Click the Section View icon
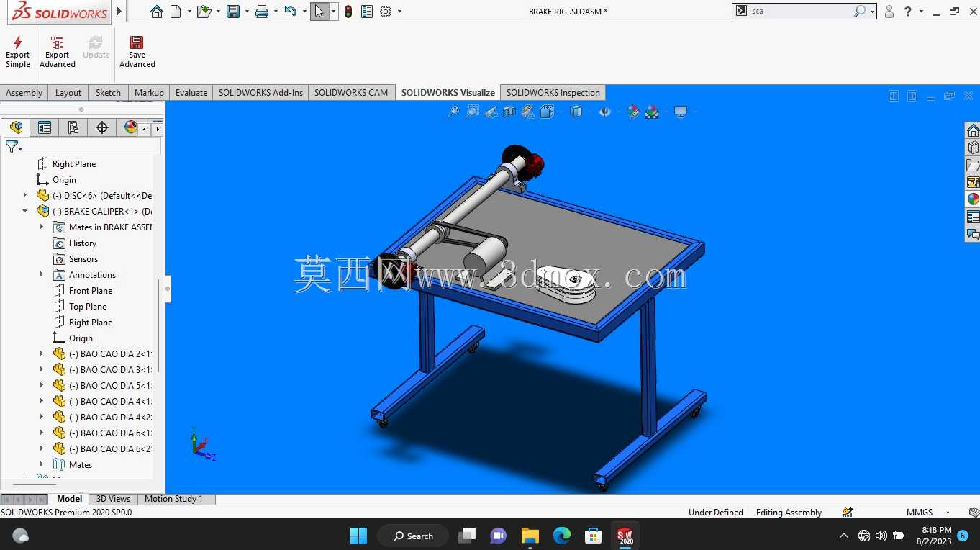980x550 pixels. pyautogui.click(x=509, y=112)
